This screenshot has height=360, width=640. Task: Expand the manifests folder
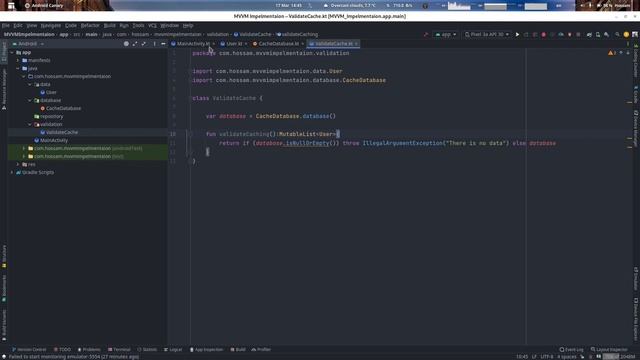pos(18,60)
